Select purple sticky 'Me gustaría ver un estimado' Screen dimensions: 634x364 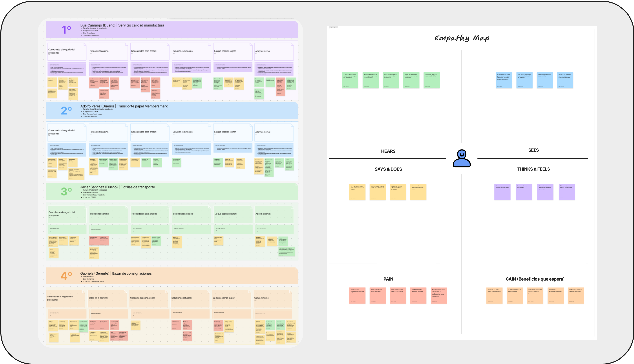click(x=502, y=192)
